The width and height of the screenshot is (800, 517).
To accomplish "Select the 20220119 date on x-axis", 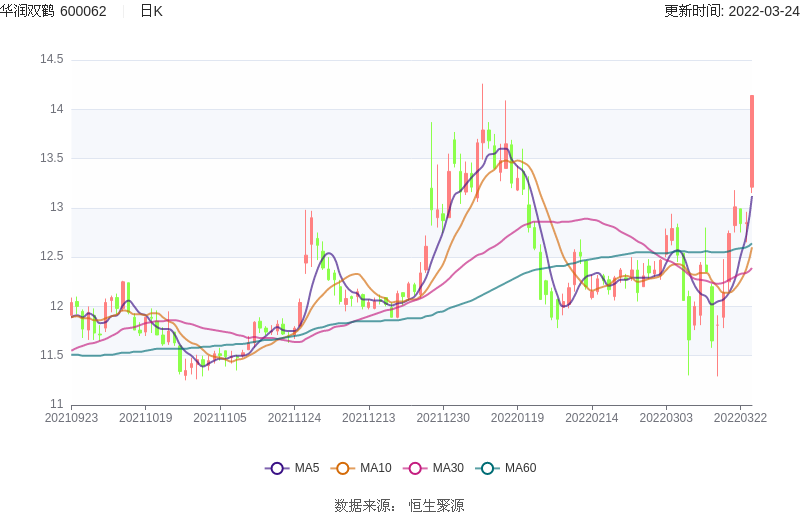I will (x=517, y=419).
